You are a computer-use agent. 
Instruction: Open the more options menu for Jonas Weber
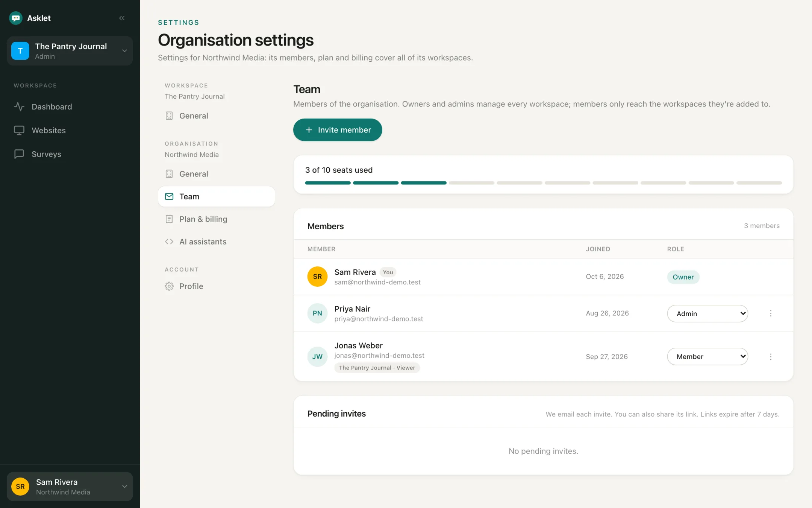(771, 357)
